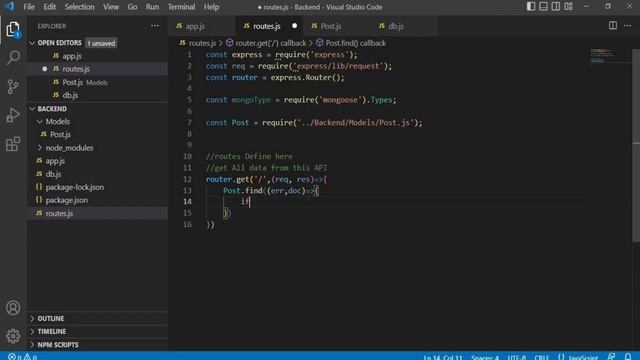Open Source Control view icon
640x360 pixels.
click(x=13, y=86)
